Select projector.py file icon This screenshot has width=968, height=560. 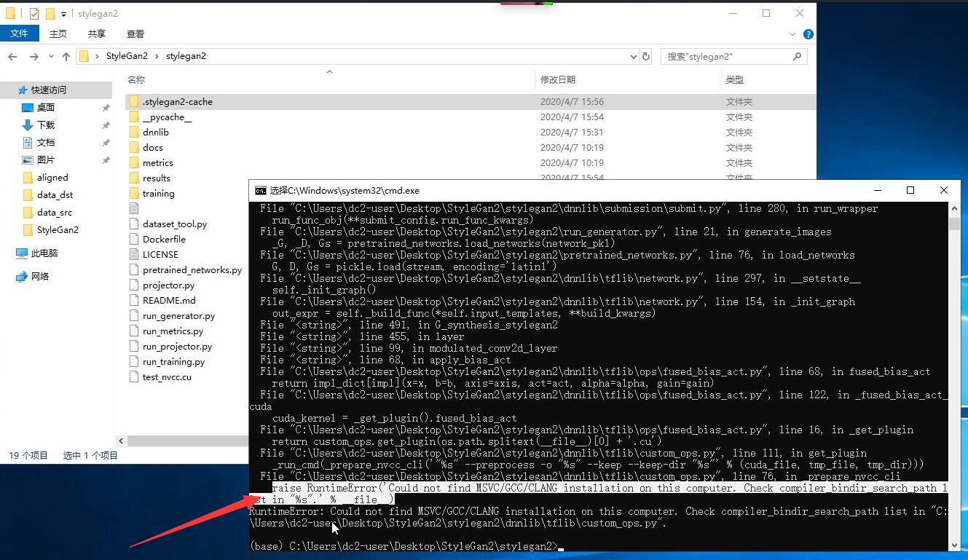[133, 285]
